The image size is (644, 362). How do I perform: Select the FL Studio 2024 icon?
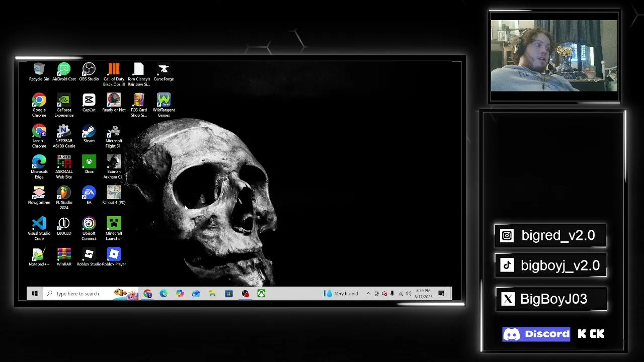64,198
